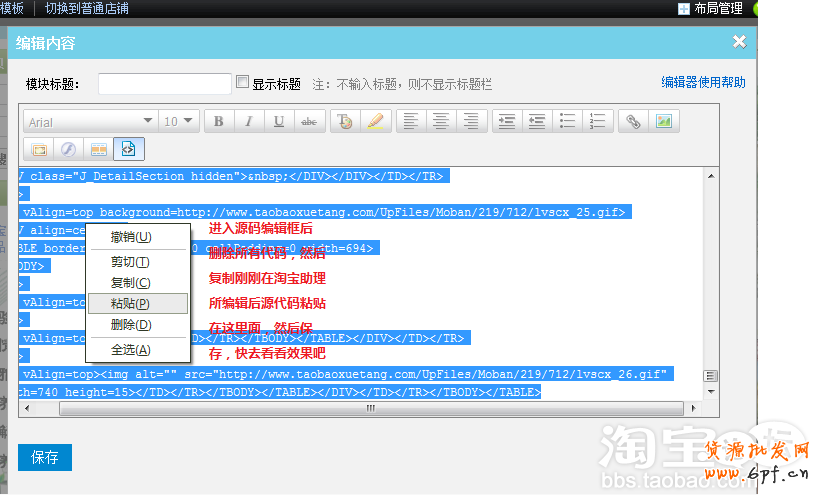Open the 编辑器使用帮助 link
The image size is (819, 495).
(703, 83)
